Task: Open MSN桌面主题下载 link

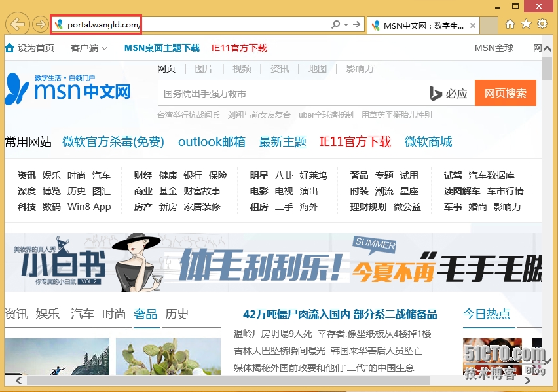Action: (162, 48)
